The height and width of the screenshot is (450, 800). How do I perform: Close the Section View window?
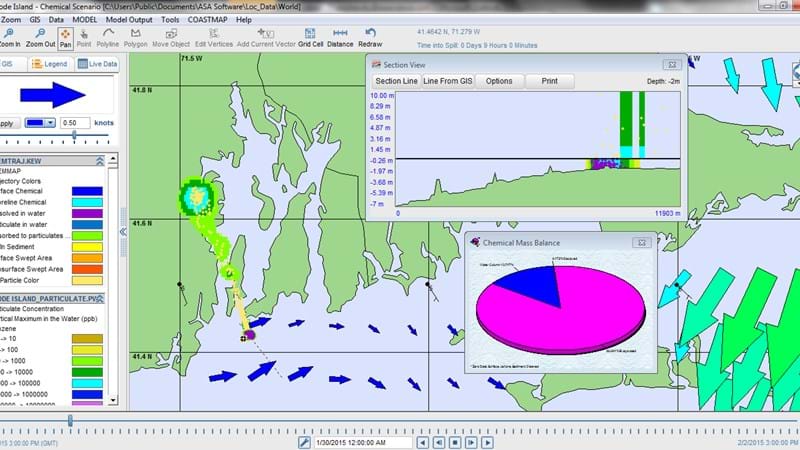coord(672,65)
